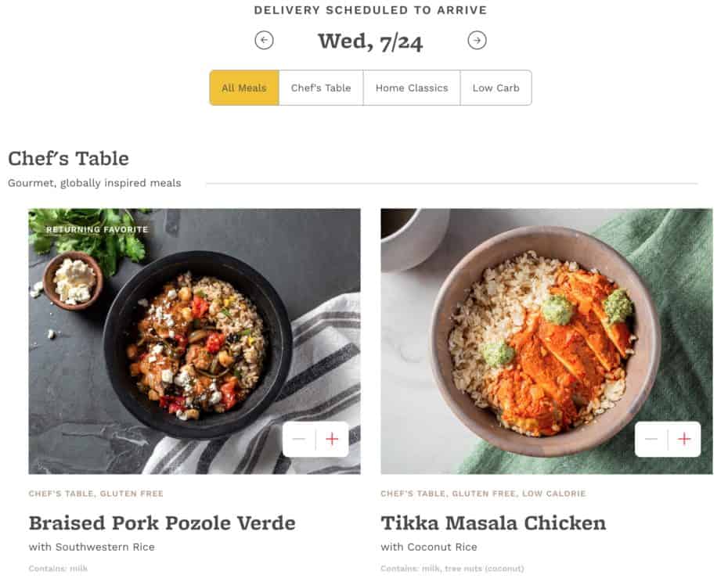Click Returning Favorite badge on pozole
Viewport: 728px width, 582px height.
click(x=97, y=230)
